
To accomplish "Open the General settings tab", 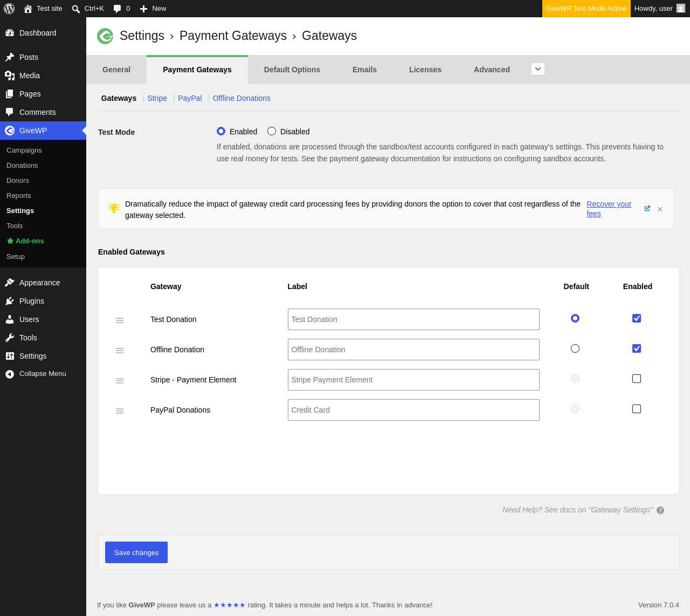I will click(116, 70).
